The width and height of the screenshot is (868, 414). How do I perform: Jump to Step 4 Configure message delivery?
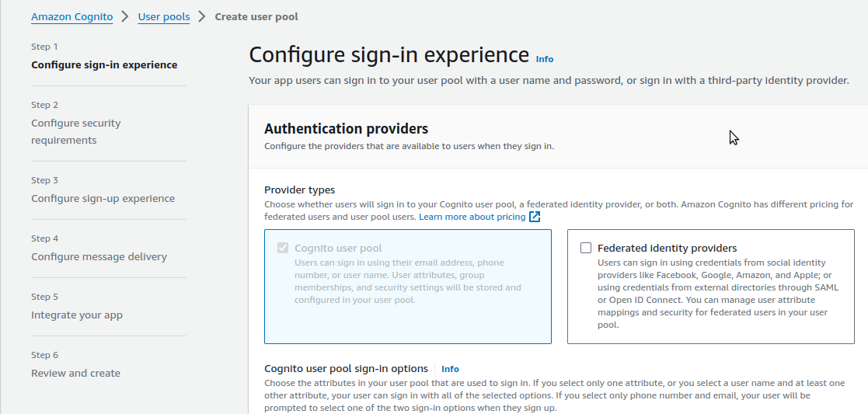coord(99,256)
